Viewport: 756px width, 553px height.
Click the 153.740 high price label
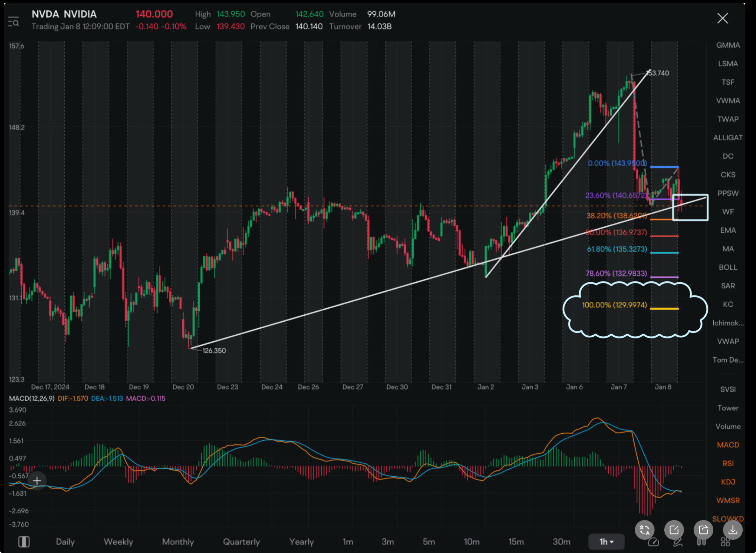658,73
